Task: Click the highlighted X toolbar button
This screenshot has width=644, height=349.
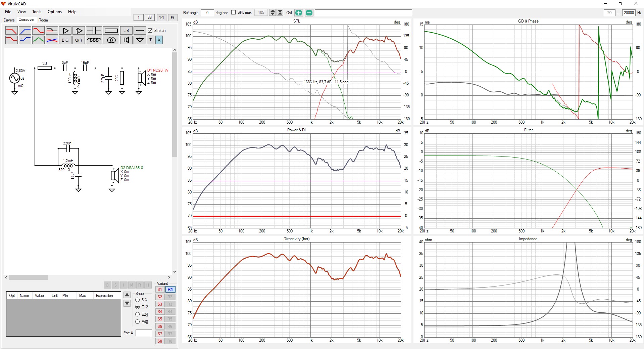Action: pyautogui.click(x=159, y=40)
